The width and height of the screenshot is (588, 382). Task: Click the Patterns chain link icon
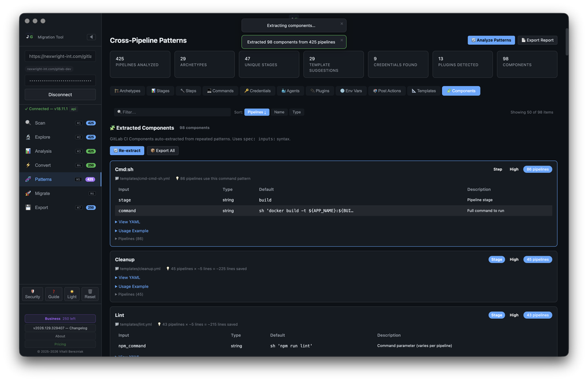point(28,179)
